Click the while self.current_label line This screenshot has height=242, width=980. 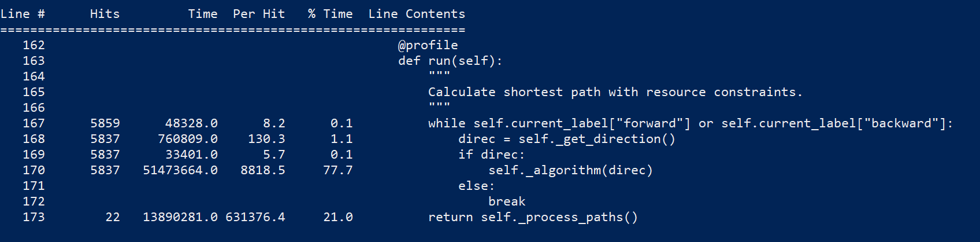691,123
